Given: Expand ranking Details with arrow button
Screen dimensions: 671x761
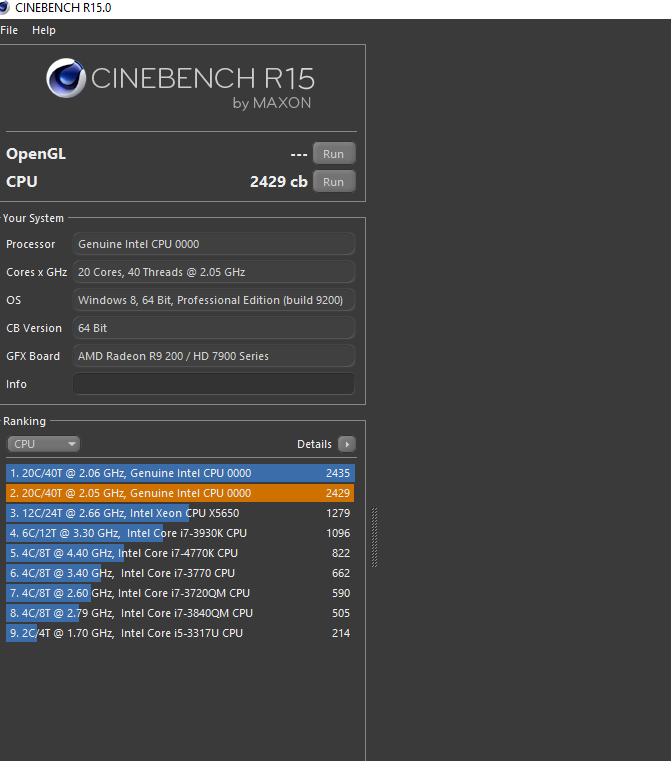Looking at the screenshot, I should (x=347, y=444).
